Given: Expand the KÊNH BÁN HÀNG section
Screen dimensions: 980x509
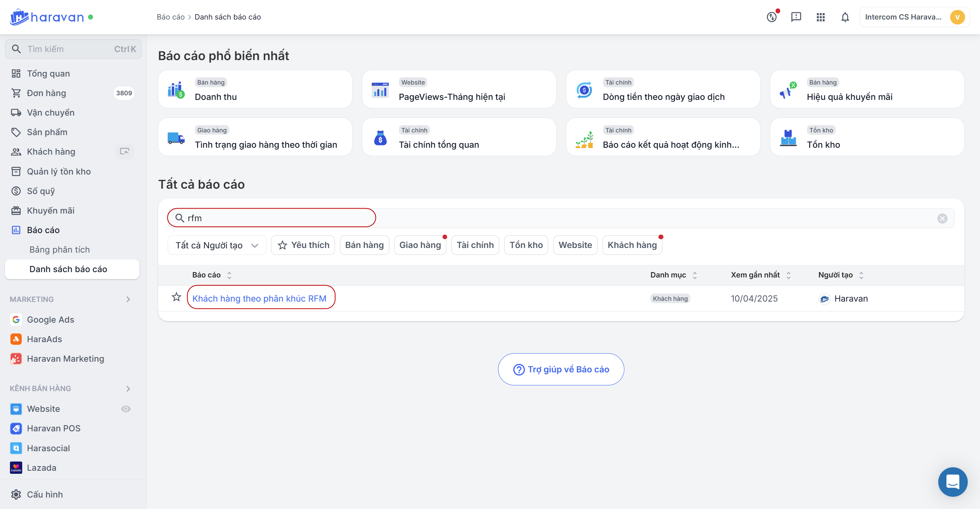Looking at the screenshot, I should click(128, 389).
